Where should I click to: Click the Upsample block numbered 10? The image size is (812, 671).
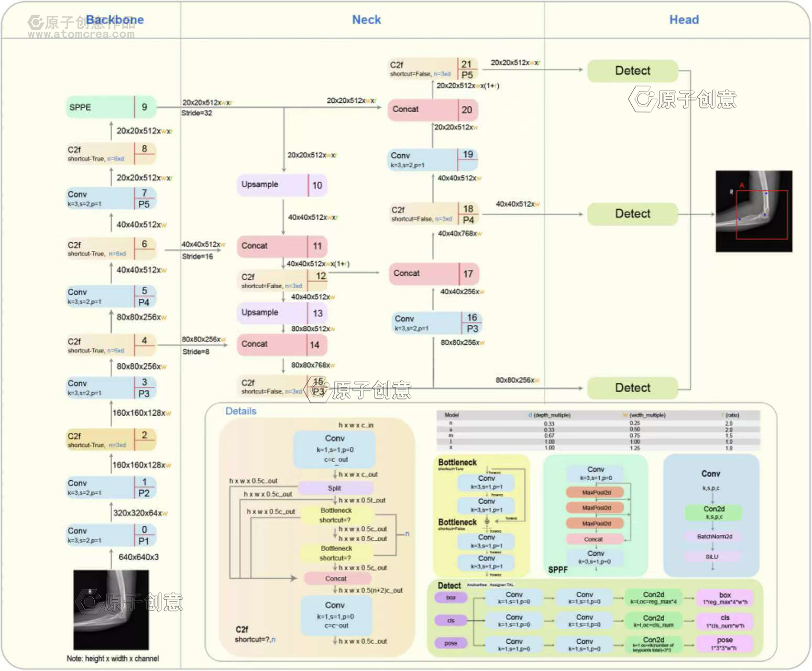pos(281,185)
